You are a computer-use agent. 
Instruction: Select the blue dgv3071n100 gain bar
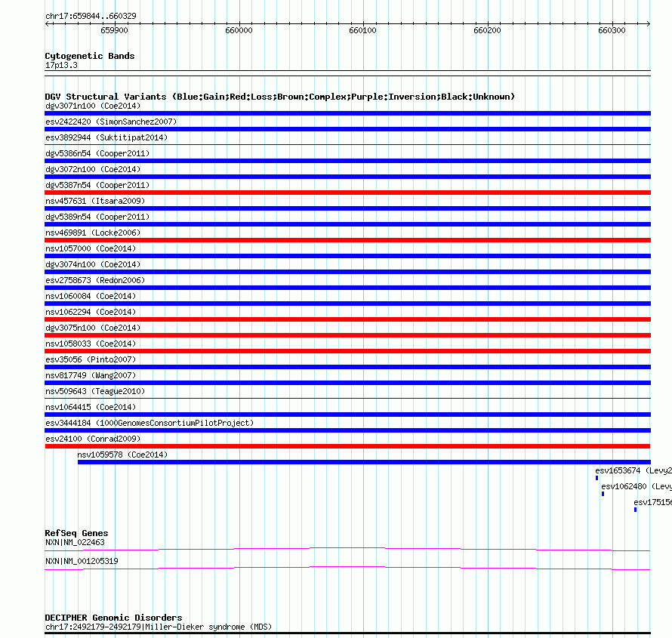[x=347, y=113]
